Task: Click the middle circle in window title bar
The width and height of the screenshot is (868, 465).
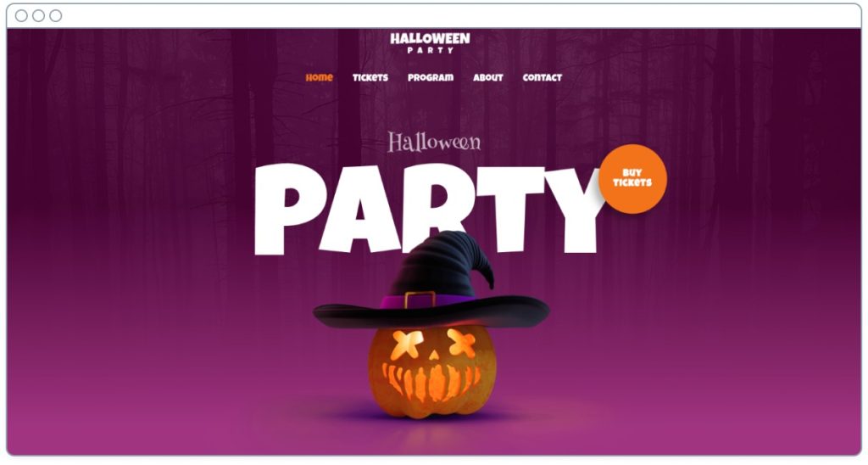Action: point(38,15)
